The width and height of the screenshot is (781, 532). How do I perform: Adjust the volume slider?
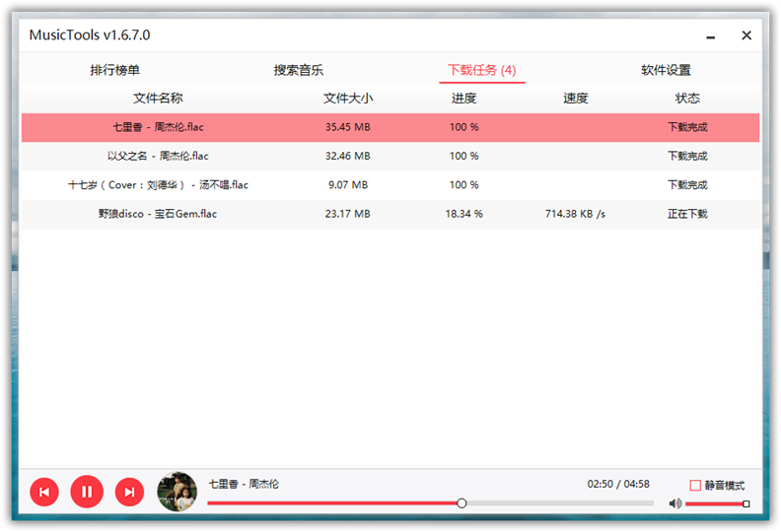click(x=716, y=503)
